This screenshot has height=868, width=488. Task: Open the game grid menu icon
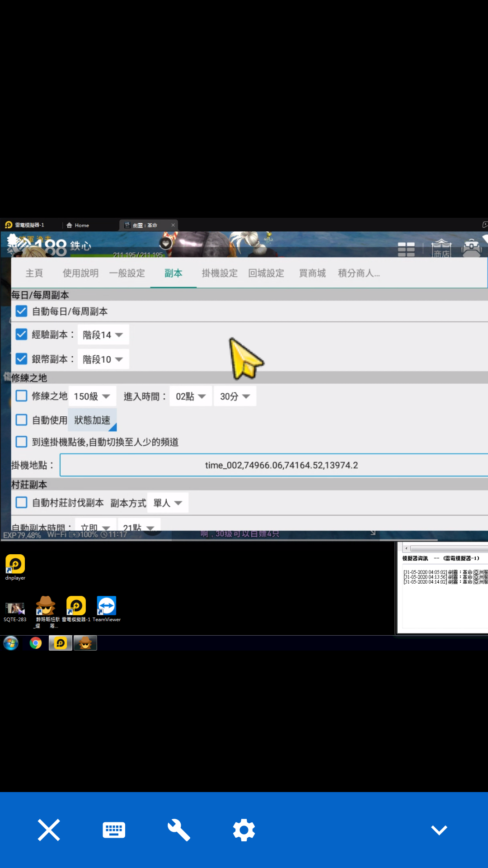406,249
